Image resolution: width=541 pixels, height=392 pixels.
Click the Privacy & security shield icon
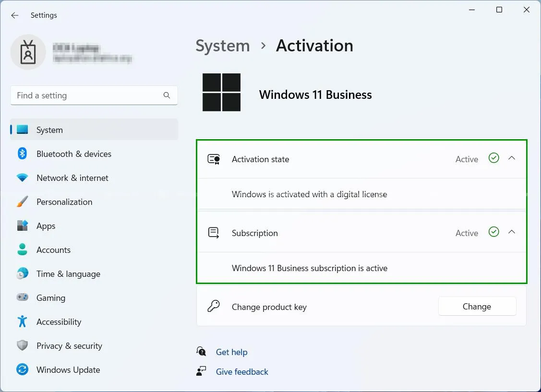tap(22, 345)
